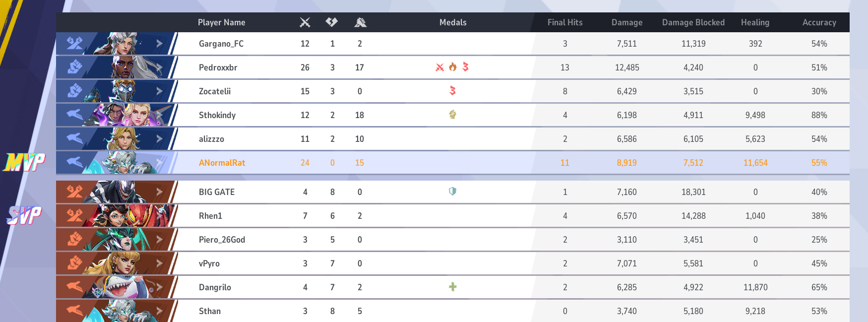This screenshot has height=322, width=868.
Task: Click the assists icon in the header
Action: (361, 22)
